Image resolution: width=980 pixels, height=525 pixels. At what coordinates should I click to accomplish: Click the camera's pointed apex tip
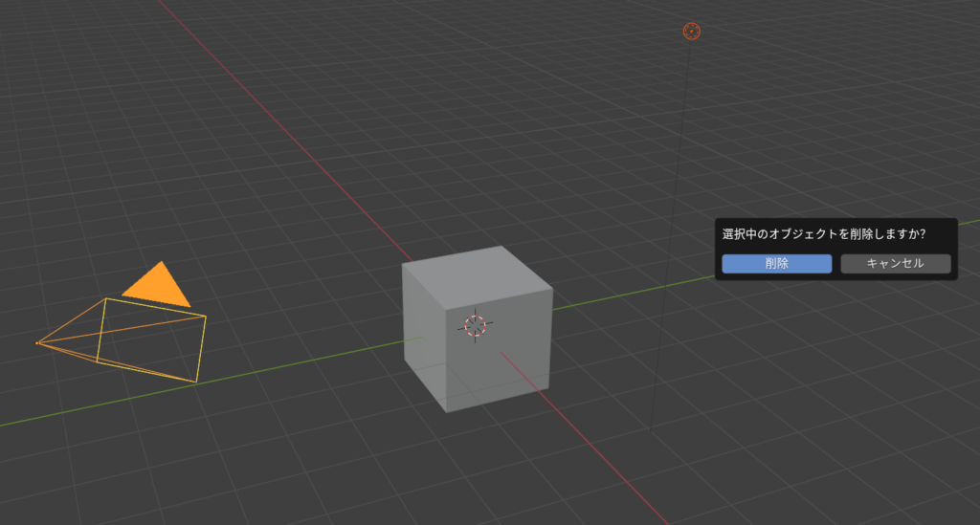pos(37,342)
